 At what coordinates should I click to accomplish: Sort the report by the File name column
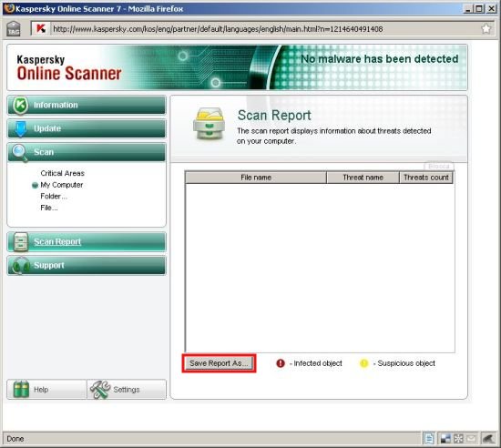click(256, 178)
